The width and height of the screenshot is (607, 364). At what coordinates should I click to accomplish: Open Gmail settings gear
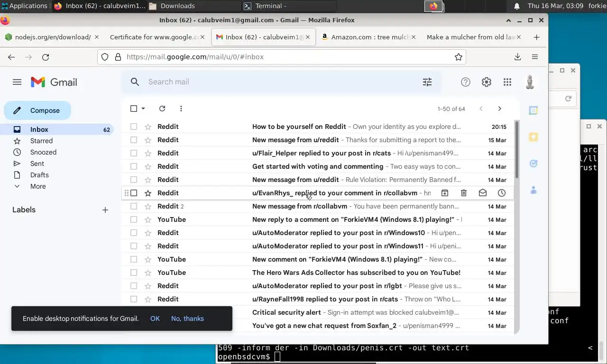tap(487, 82)
